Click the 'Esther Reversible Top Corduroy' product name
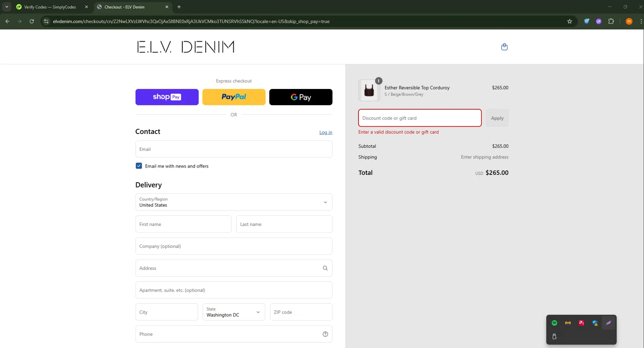Viewport: 644px width, 348px height. [x=417, y=88]
